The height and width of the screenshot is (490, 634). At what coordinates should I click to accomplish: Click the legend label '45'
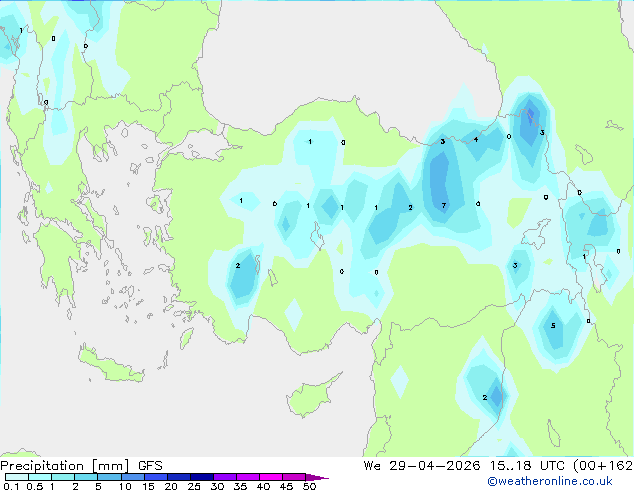tap(286, 486)
